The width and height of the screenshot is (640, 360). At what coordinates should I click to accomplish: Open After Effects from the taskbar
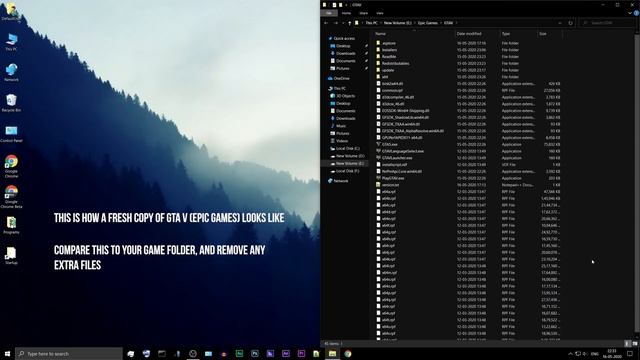click(286, 353)
